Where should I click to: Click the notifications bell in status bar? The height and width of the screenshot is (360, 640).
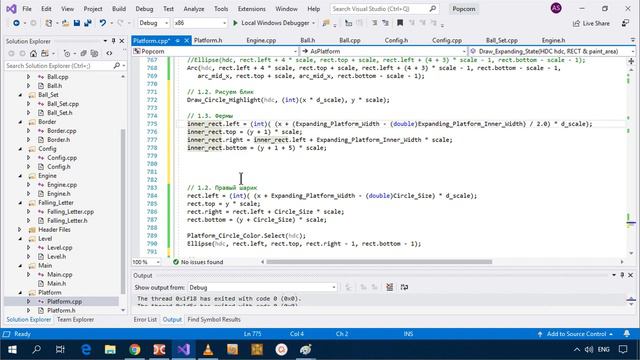tap(627, 334)
